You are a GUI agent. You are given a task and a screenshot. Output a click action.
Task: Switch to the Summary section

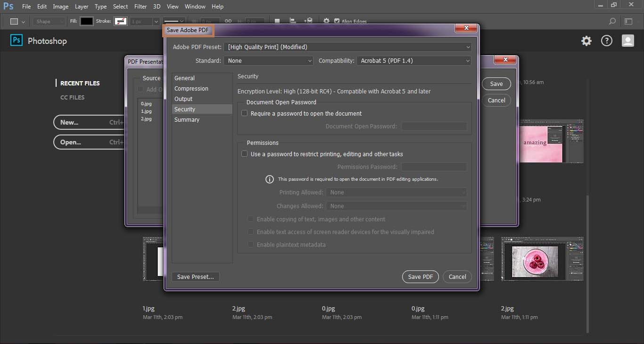pos(202,120)
